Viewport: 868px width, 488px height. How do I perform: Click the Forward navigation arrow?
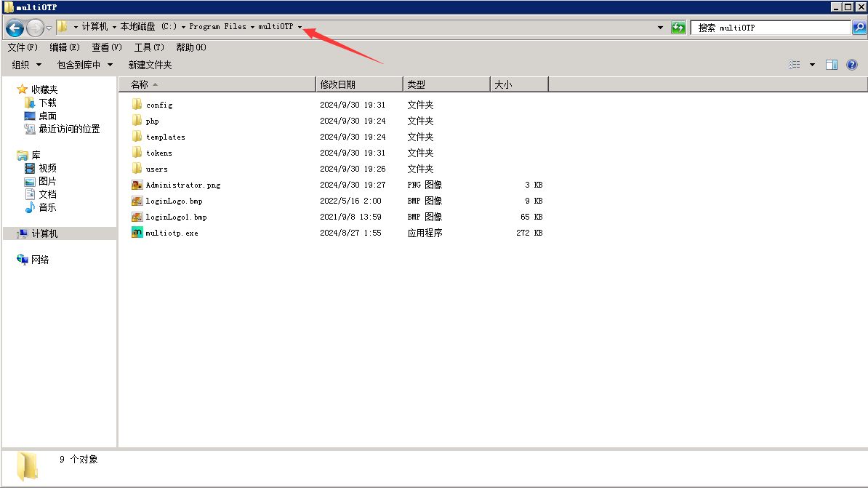tap(35, 27)
